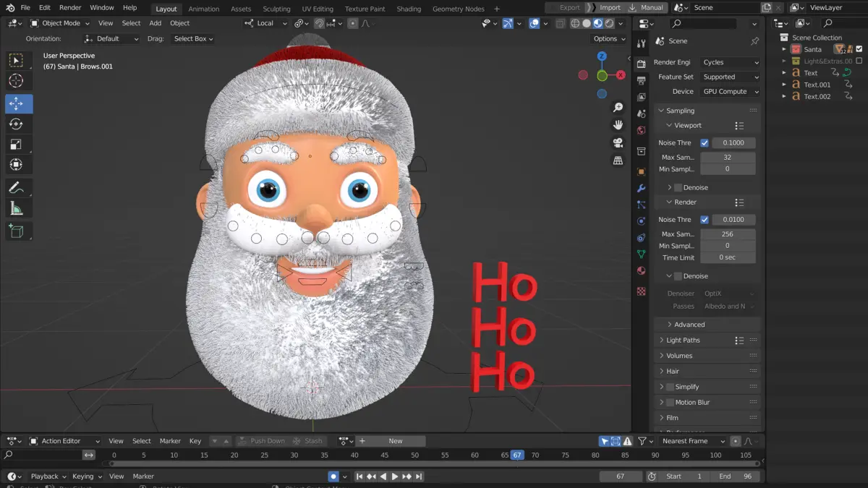Open the Output properties tab
This screenshot has width=868, height=488.
[641, 80]
